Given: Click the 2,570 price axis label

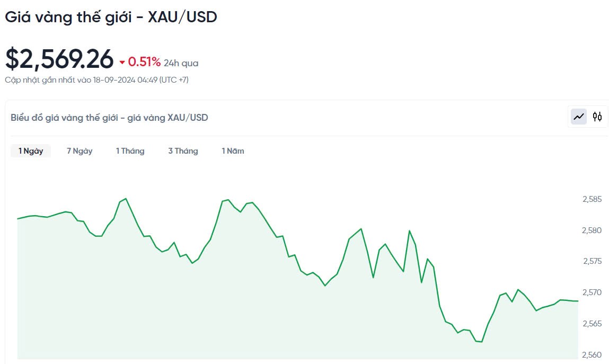Looking at the screenshot, I should (592, 292).
